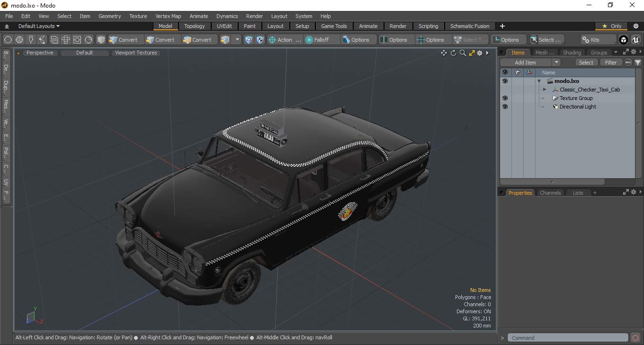Image resolution: width=644 pixels, height=345 pixels.
Task: Open the Action Center toolbar button
Action: (x=285, y=40)
